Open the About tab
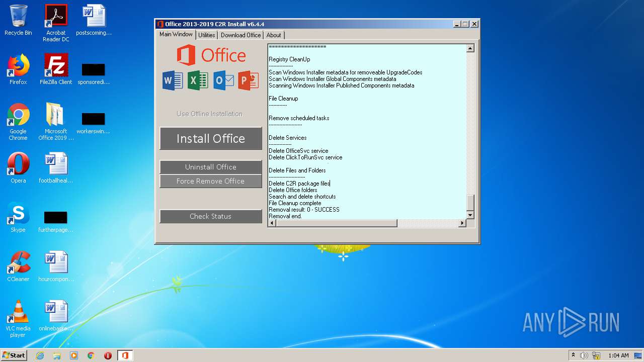Screen dimensions: 644x362 (274, 35)
